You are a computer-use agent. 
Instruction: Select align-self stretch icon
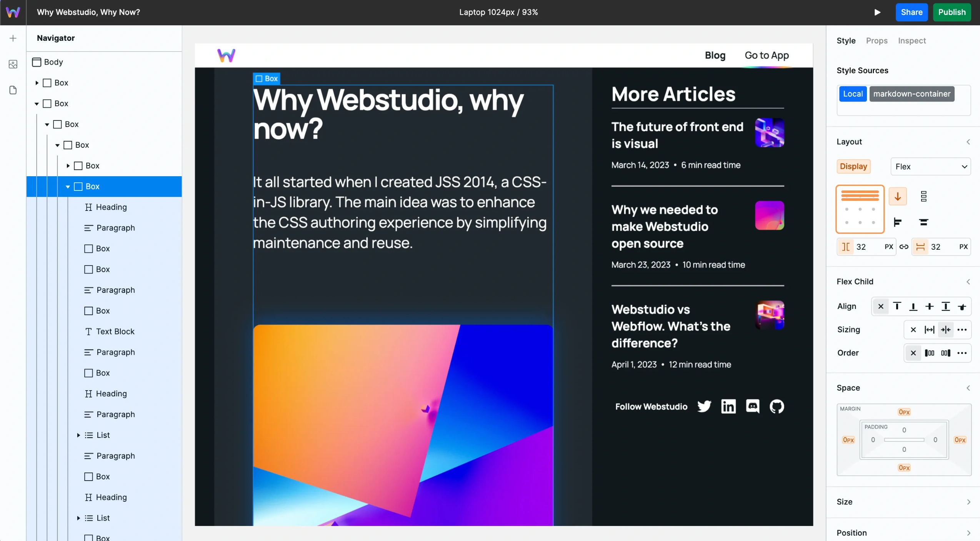coord(945,307)
